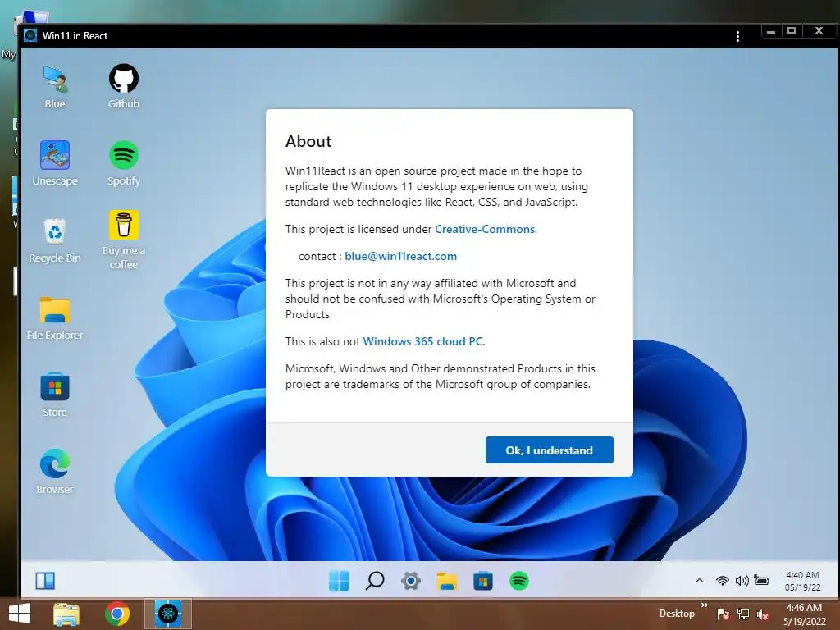The height and width of the screenshot is (630, 840).
Task: Click the muted speaker in host tray
Action: [763, 614]
